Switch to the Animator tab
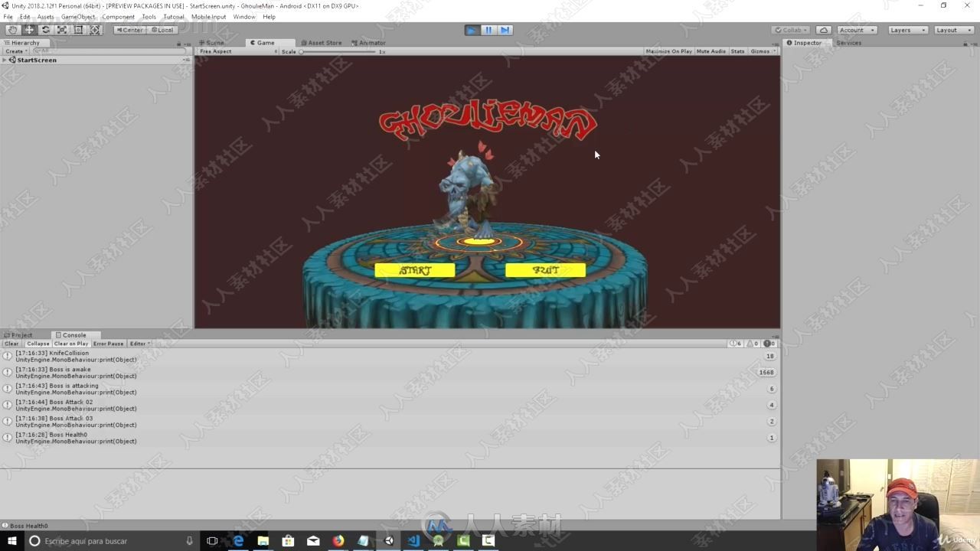The width and height of the screenshot is (980, 551). 369,43
